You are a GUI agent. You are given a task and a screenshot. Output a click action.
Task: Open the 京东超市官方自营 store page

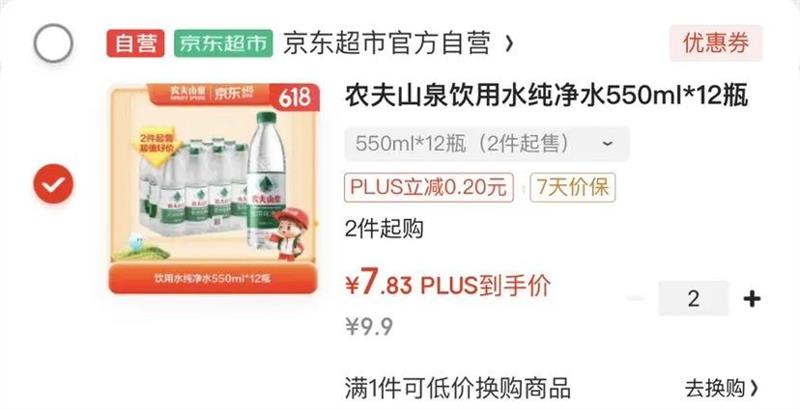tap(387, 43)
